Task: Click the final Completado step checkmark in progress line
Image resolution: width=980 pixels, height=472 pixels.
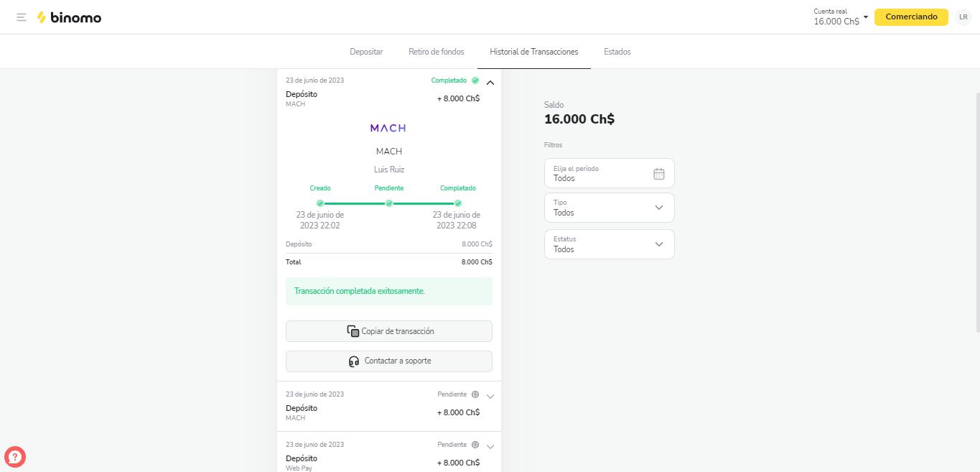Action: (x=458, y=203)
